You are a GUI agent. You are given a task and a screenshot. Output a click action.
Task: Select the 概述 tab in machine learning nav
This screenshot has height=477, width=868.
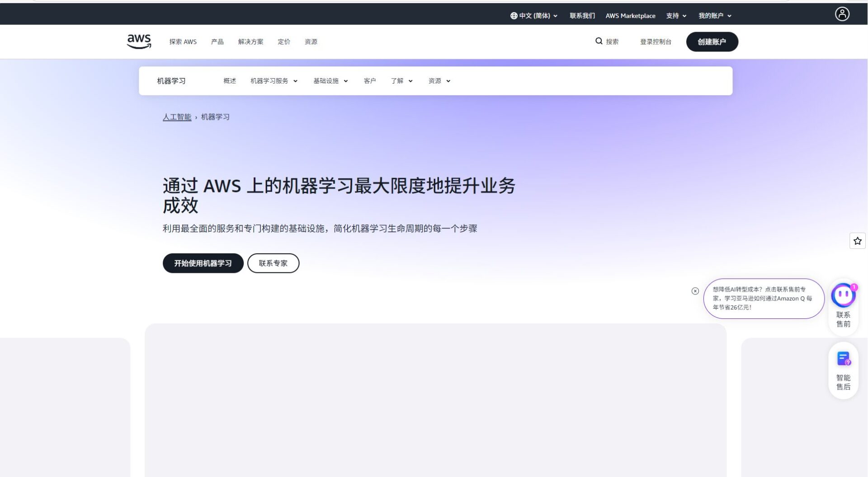(x=230, y=81)
